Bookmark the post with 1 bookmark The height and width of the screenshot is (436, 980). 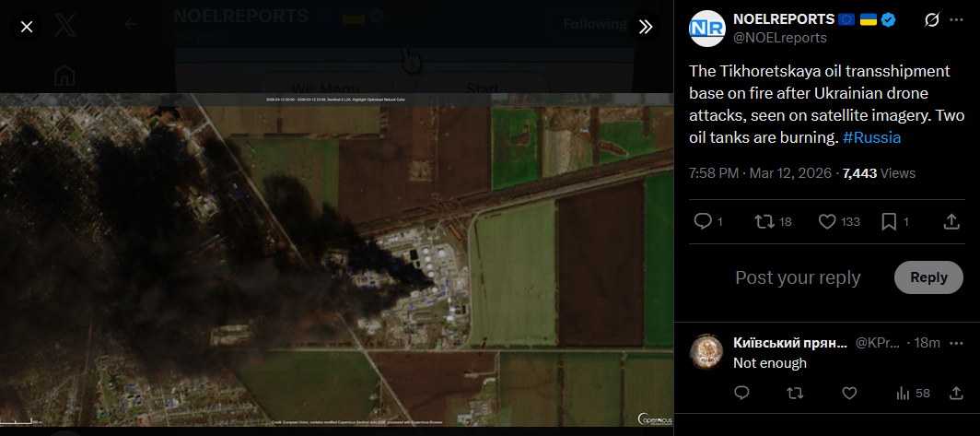[895, 221]
